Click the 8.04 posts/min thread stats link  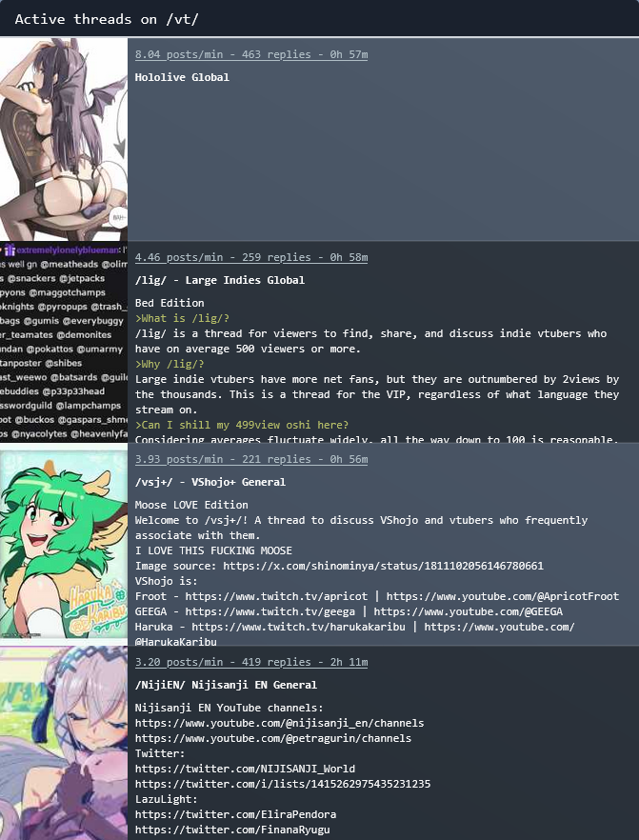pos(251,54)
